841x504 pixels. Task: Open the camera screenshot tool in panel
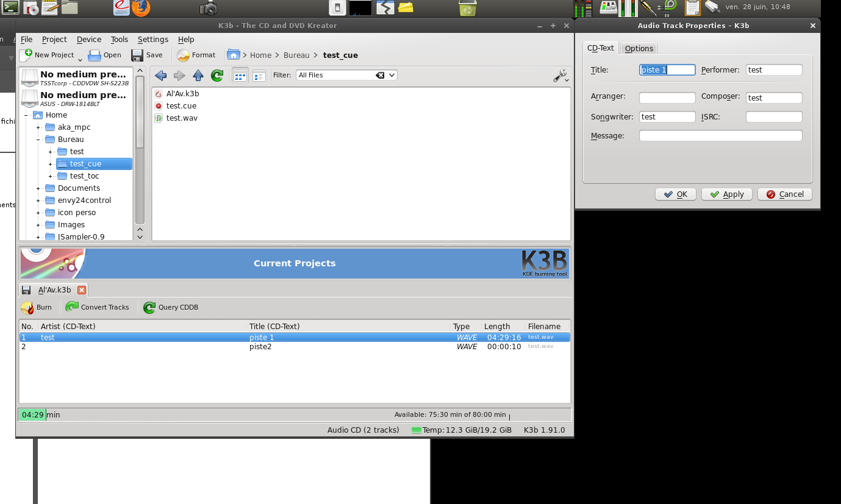click(x=209, y=8)
